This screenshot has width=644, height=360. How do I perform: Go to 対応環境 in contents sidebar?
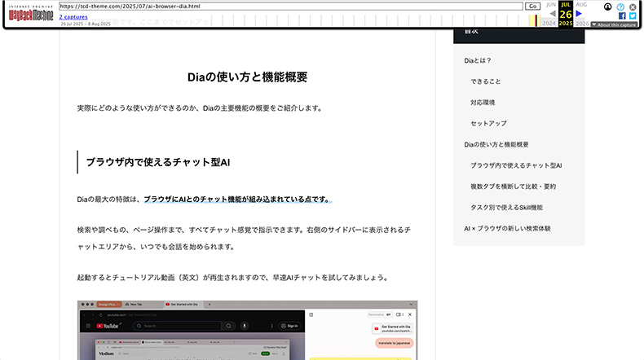[483, 103]
